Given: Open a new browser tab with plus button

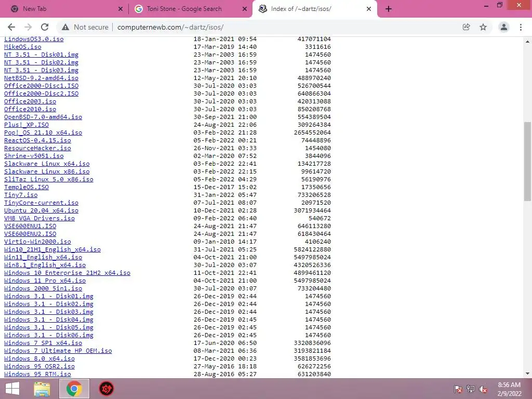Looking at the screenshot, I should pos(389,9).
